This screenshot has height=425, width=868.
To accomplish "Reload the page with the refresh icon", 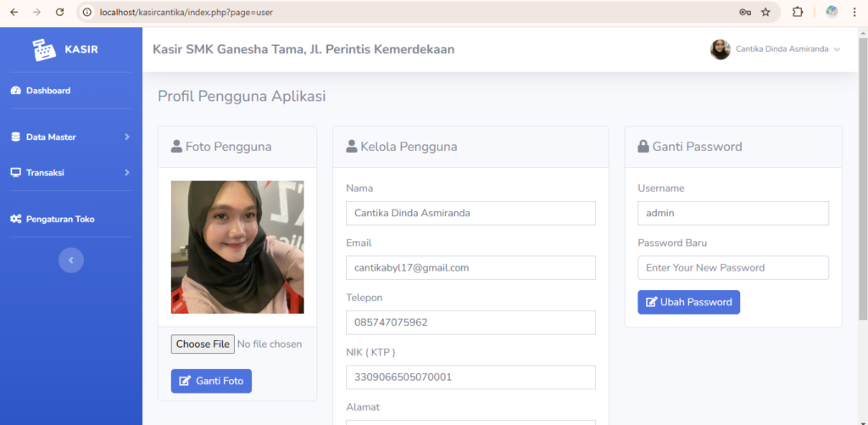I will tap(60, 12).
